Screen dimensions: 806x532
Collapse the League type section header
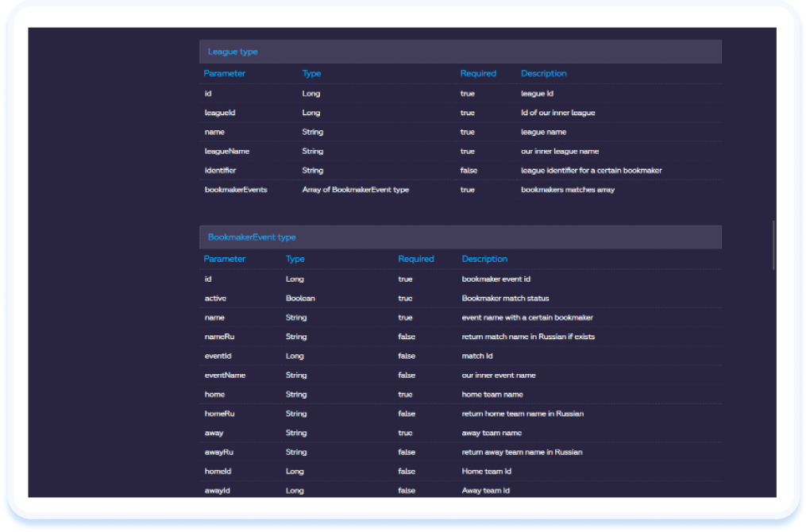point(233,51)
